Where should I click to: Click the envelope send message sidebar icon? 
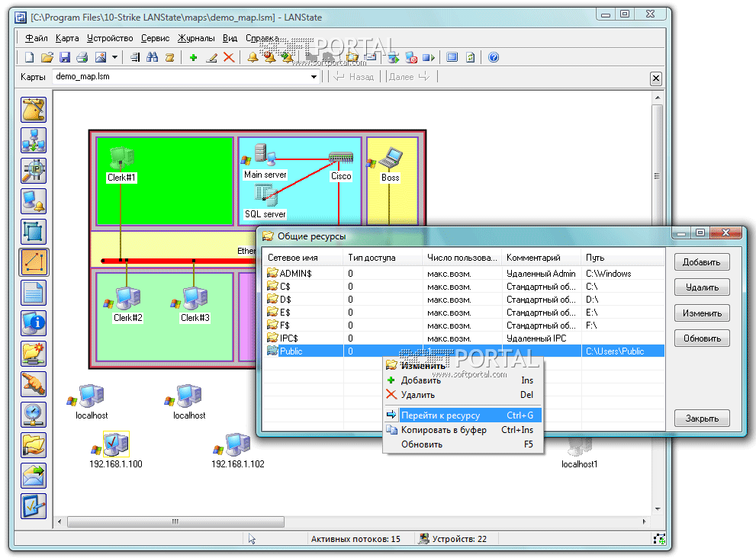(34, 476)
